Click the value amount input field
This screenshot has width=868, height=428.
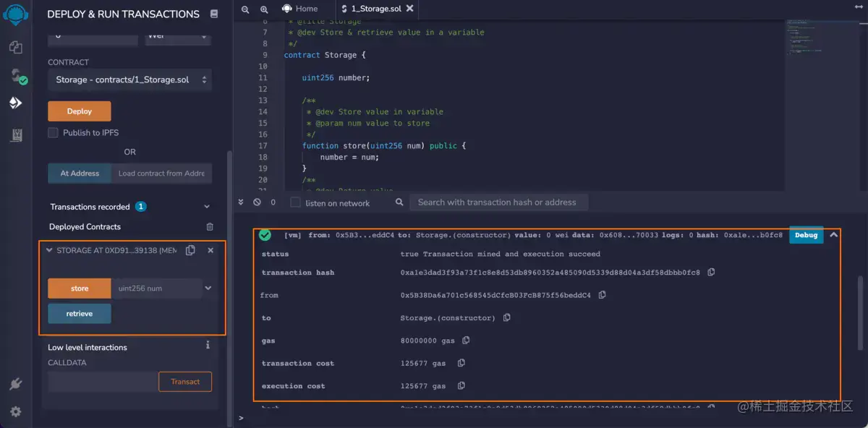point(93,36)
